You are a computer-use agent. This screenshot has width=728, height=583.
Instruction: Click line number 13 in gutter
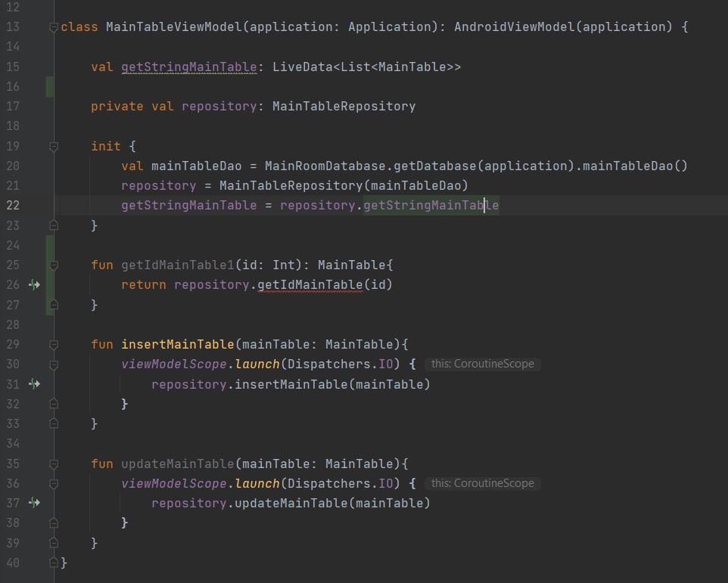tap(13, 27)
